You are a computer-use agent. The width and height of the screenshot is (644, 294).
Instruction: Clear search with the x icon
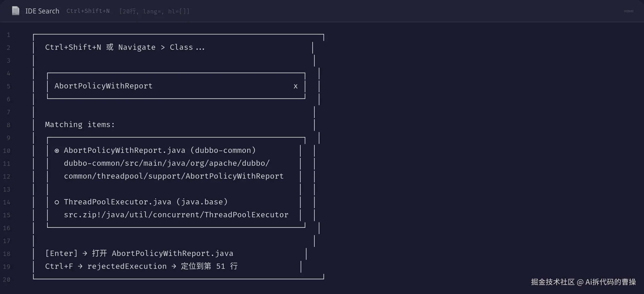(x=295, y=86)
